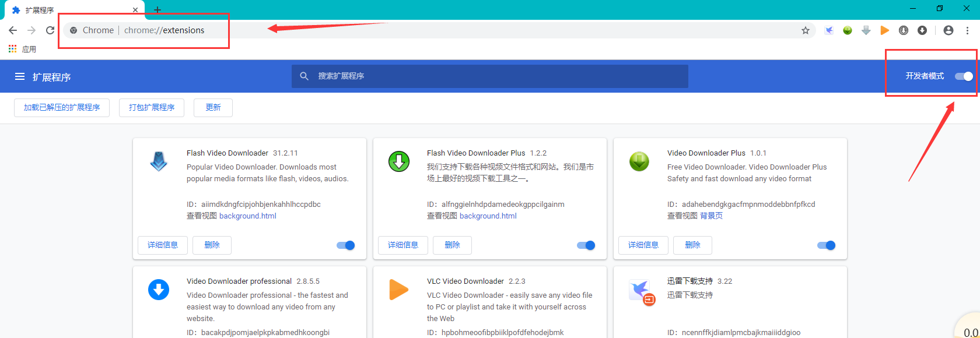Click the Flash Video Downloader blue arrow icon
Image resolution: width=980 pixels, height=338 pixels.
coord(159,161)
